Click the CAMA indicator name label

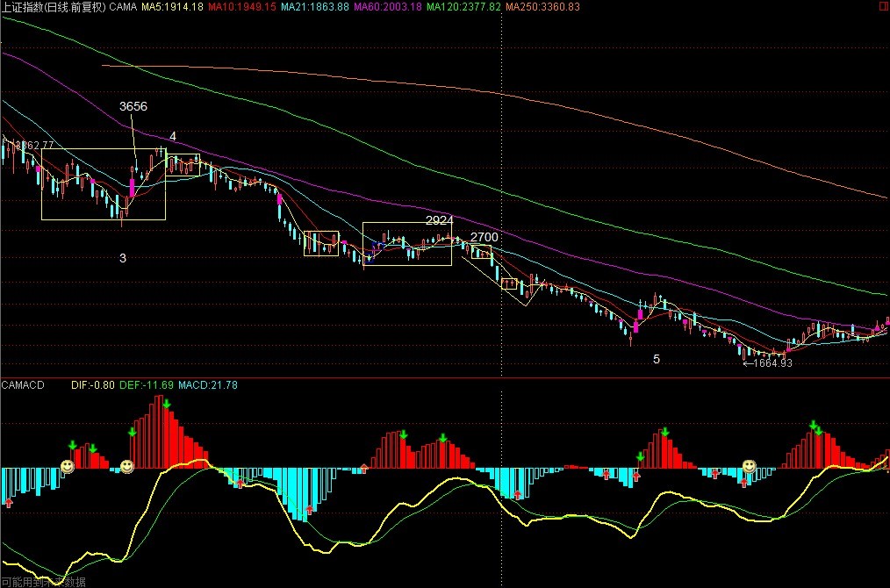point(124,7)
